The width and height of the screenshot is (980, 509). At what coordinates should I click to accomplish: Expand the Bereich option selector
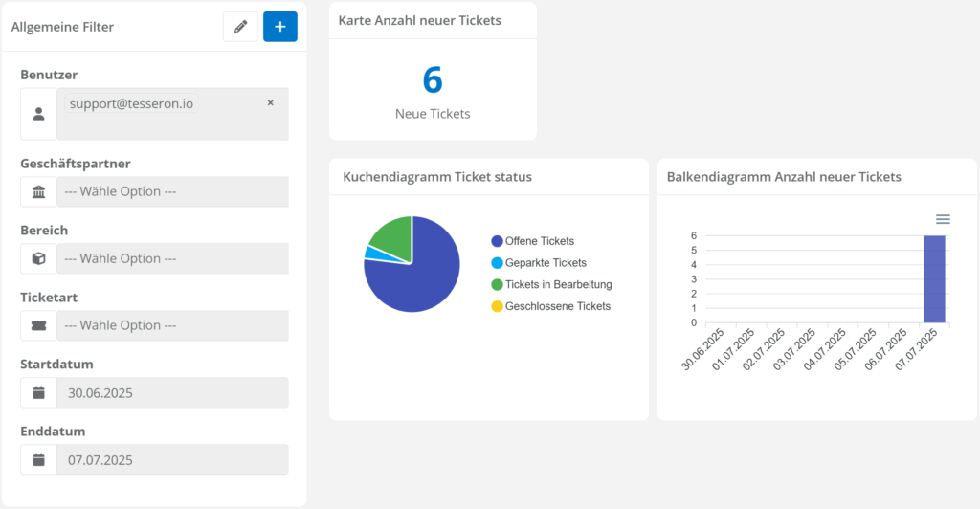coord(172,258)
